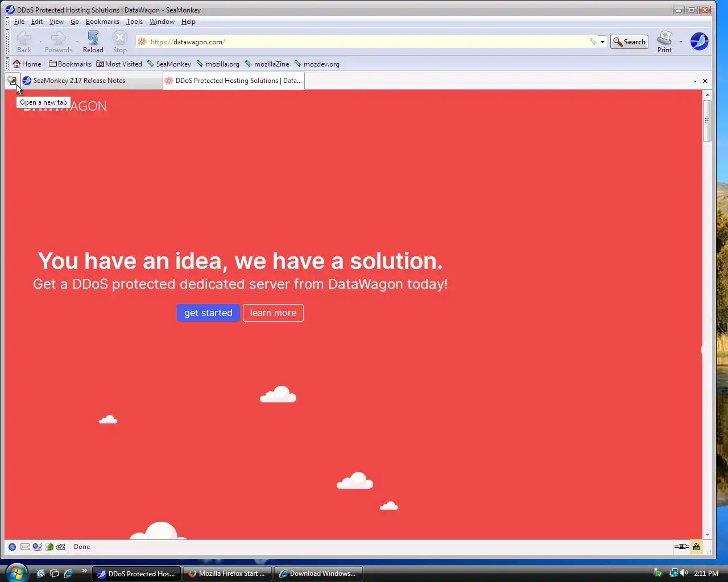Open the File menu
The height and width of the screenshot is (582, 728).
pyautogui.click(x=19, y=22)
